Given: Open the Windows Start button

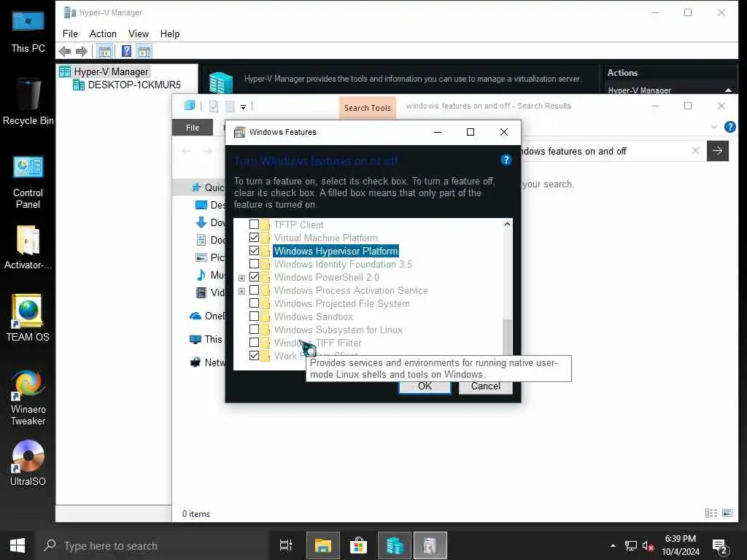Looking at the screenshot, I should point(18,545).
